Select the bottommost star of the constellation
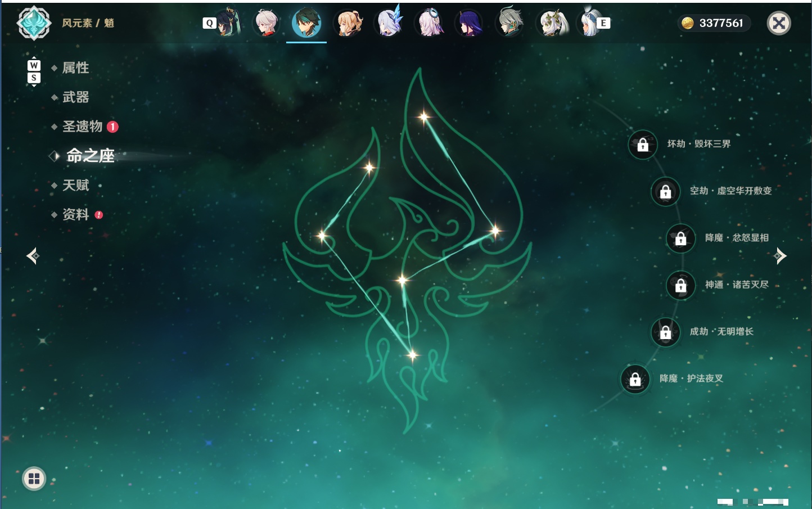Screen dimensions: 812x509 click(412, 355)
